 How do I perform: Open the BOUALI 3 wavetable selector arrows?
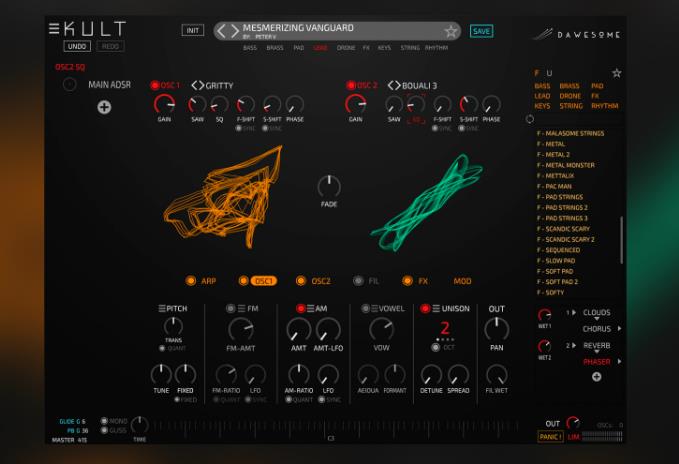(x=394, y=85)
